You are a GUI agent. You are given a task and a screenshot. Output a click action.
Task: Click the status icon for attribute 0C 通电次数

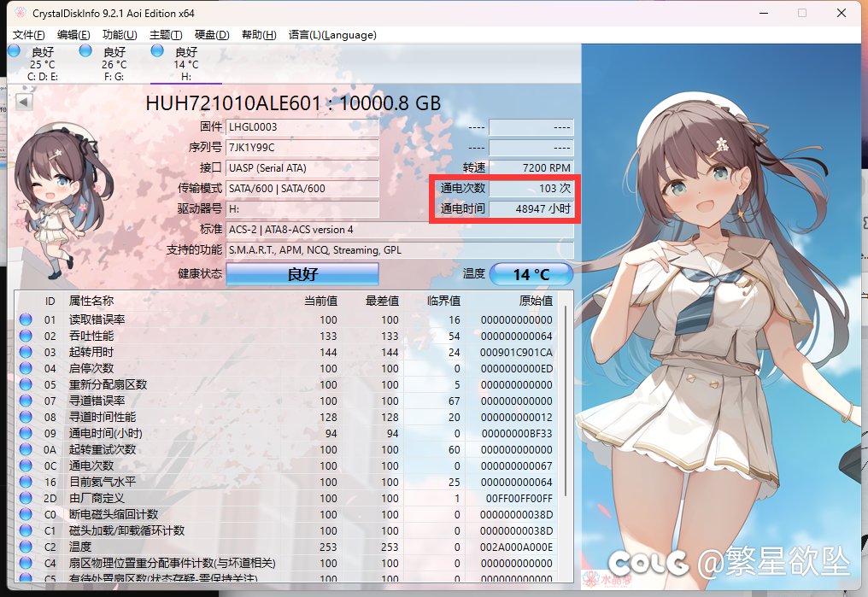(x=26, y=465)
